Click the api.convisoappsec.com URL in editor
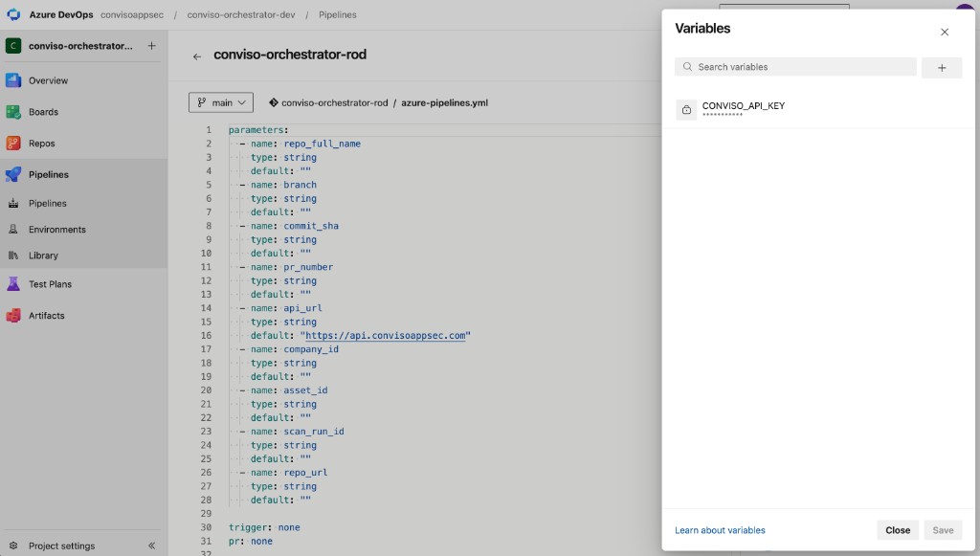This screenshot has width=980, height=556. 385,336
